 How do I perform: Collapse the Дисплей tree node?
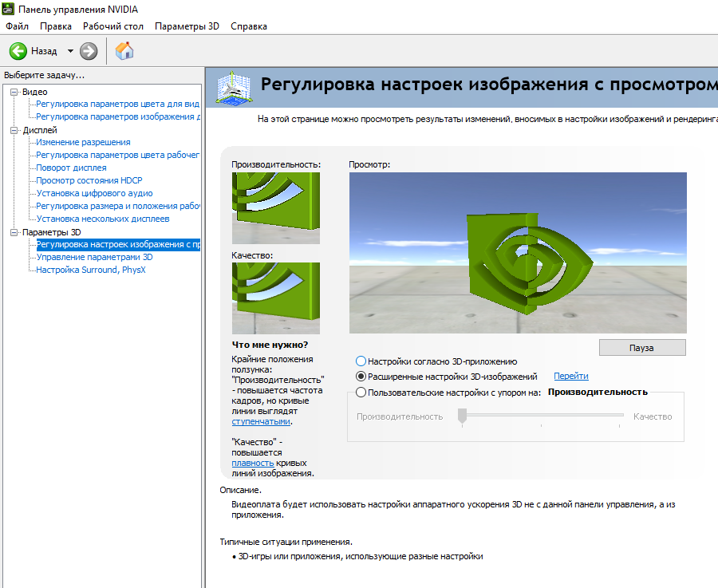[x=14, y=131]
